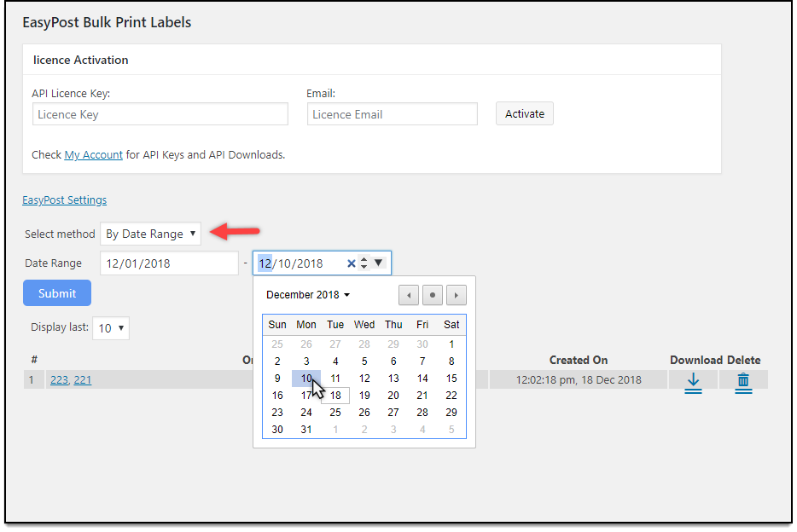797x532 pixels.
Task: Click the start date field 12/01/2018
Action: 169,263
